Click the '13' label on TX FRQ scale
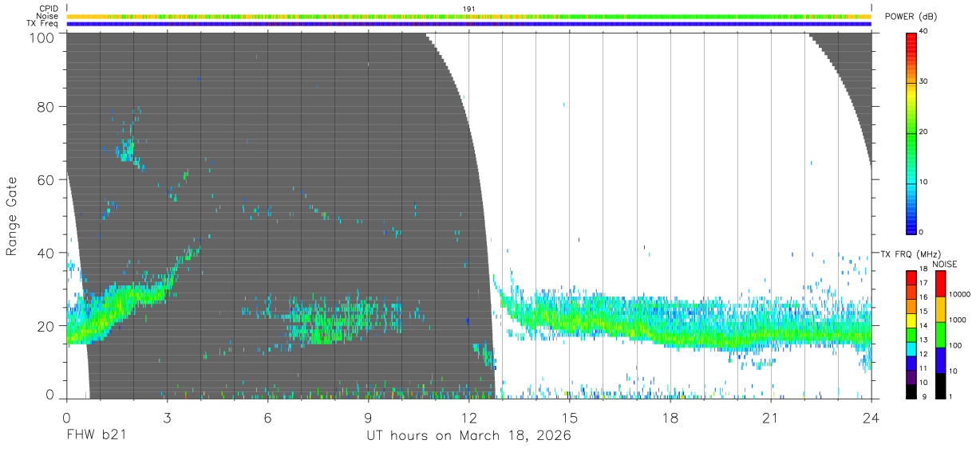This screenshot has width=980, height=452. point(924,340)
